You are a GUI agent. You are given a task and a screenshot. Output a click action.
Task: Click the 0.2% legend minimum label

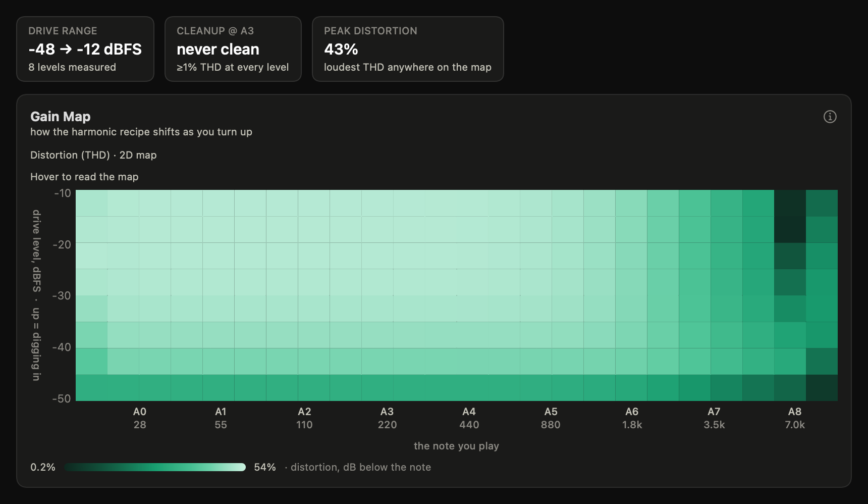[x=43, y=467]
